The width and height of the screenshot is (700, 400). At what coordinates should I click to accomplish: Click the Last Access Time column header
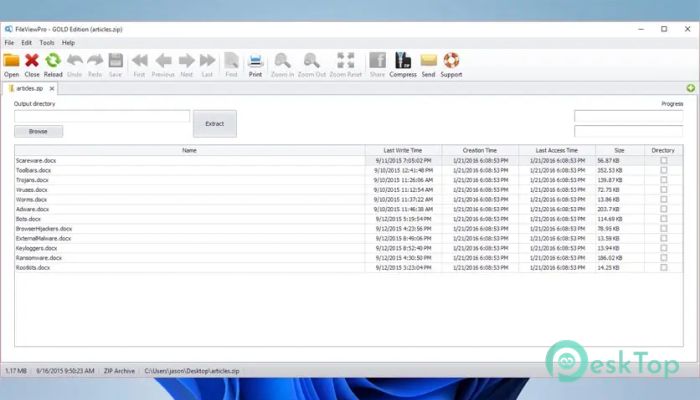pos(557,150)
